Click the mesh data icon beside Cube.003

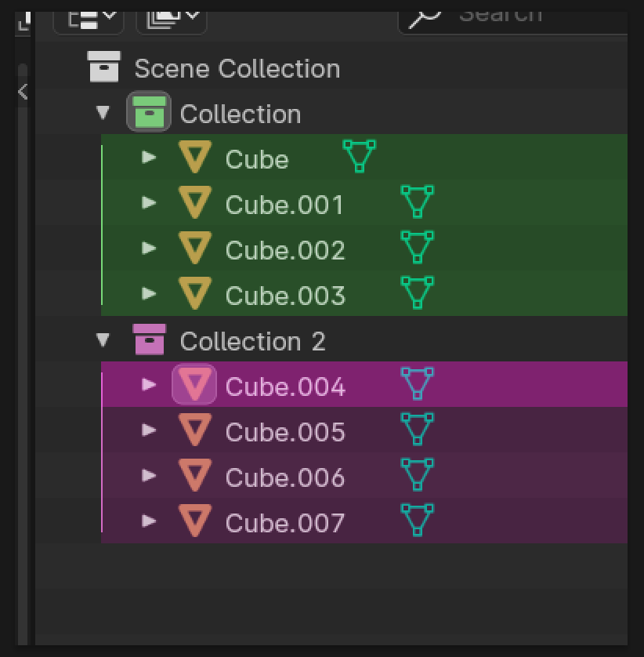coord(417,292)
